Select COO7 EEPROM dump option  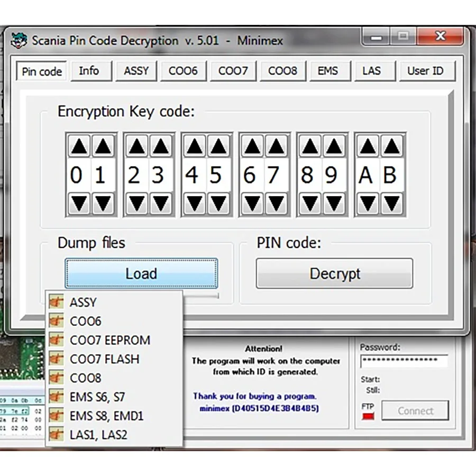pyautogui.click(x=114, y=340)
